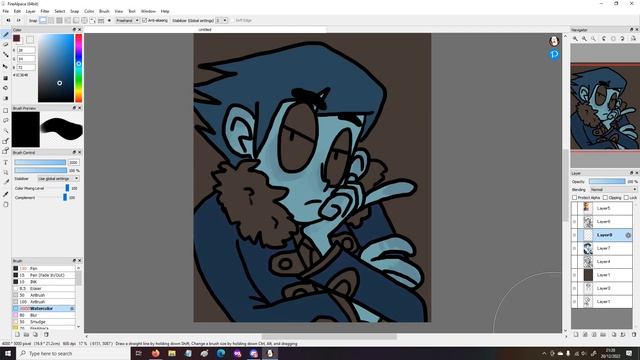
Task: Show hidden system tray icons
Action: tap(544, 353)
